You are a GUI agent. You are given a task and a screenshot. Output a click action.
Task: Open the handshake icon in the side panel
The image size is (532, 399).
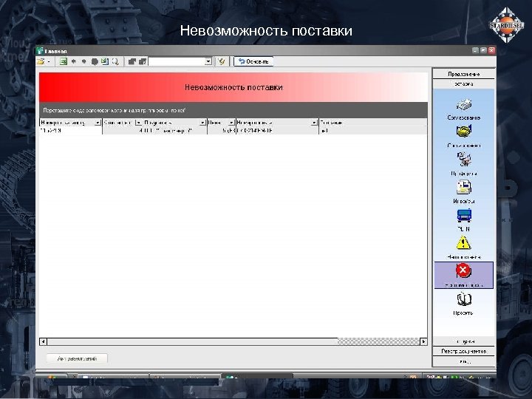pyautogui.click(x=464, y=131)
